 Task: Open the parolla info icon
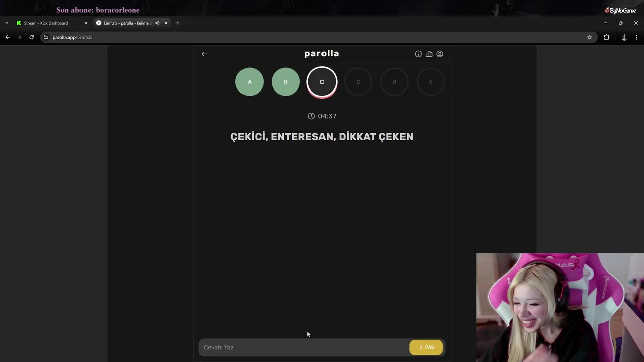click(x=418, y=54)
